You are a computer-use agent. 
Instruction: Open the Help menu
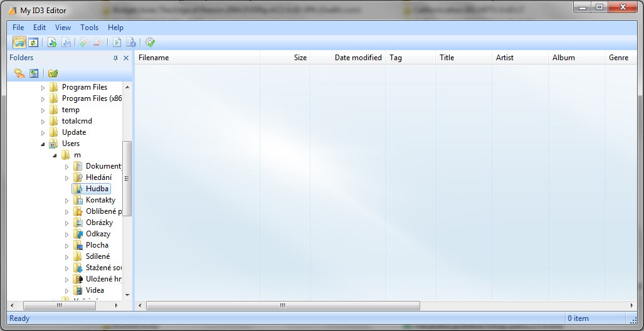point(115,28)
